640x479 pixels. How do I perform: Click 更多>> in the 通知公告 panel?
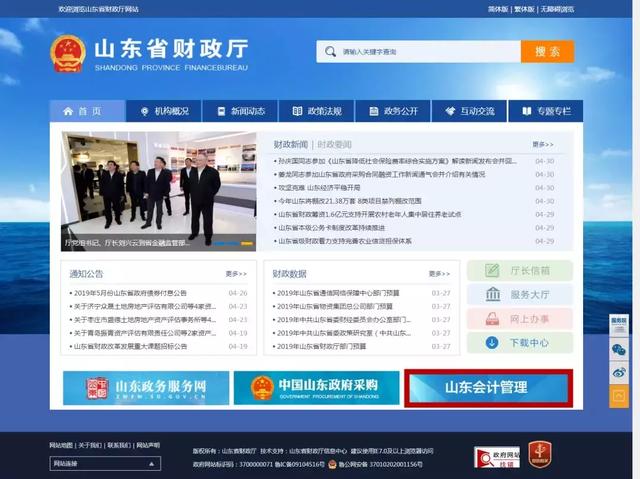(236, 274)
